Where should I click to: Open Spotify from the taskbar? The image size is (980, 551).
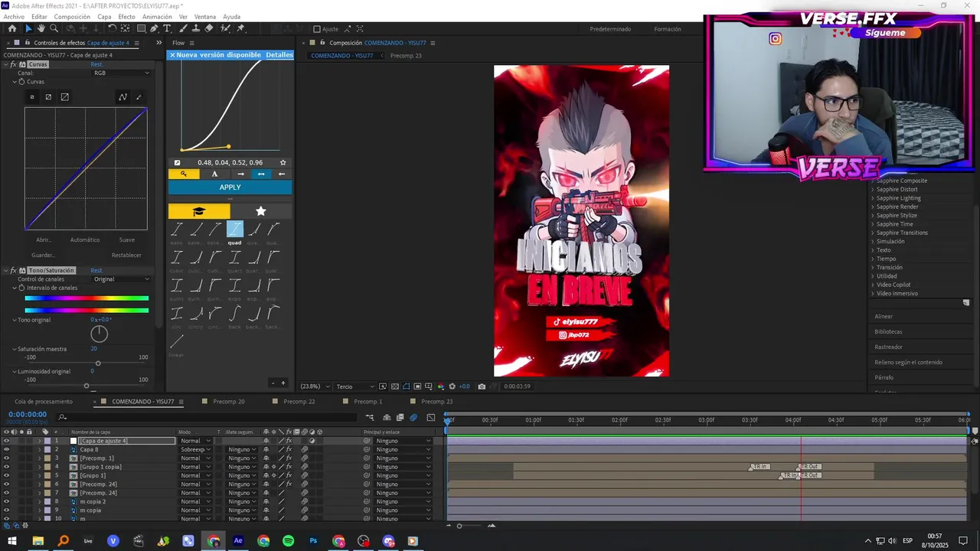pos(288,541)
